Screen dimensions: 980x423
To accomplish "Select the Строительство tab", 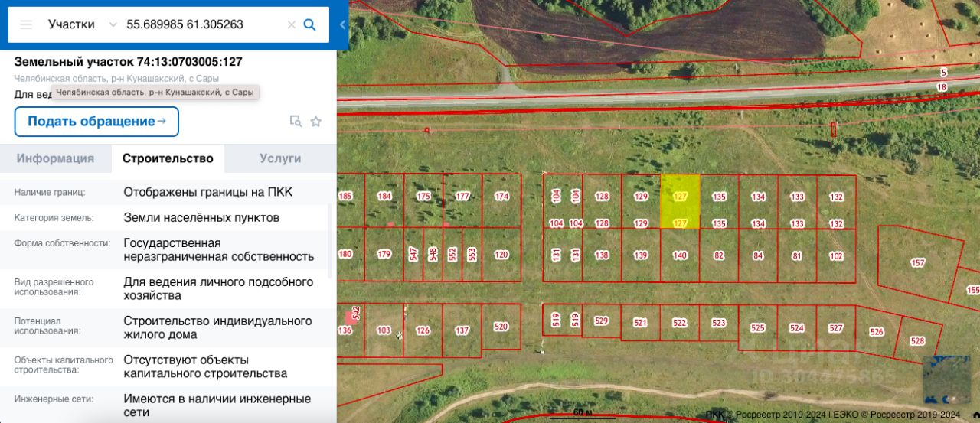I will pos(168,158).
